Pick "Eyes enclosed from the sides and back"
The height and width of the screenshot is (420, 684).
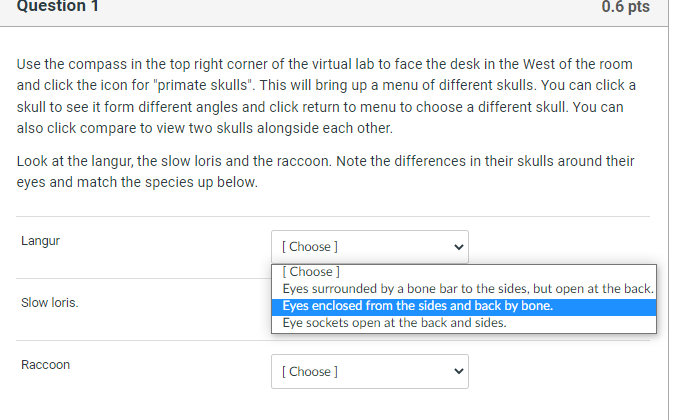click(417, 306)
